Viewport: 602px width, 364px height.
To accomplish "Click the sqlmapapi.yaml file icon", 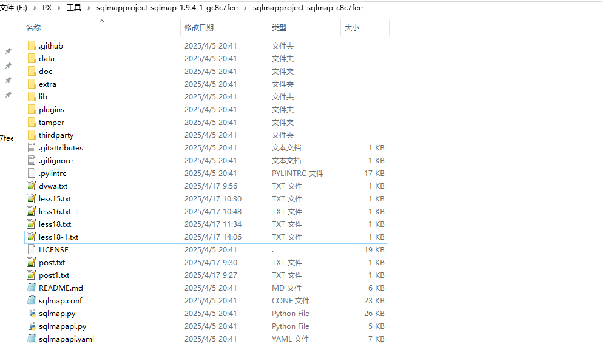I will pos(32,339).
